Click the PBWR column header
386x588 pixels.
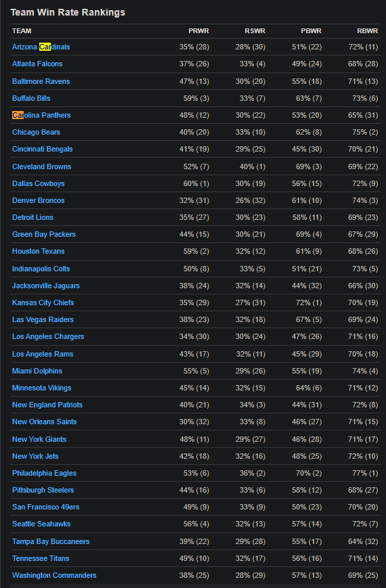coord(312,31)
